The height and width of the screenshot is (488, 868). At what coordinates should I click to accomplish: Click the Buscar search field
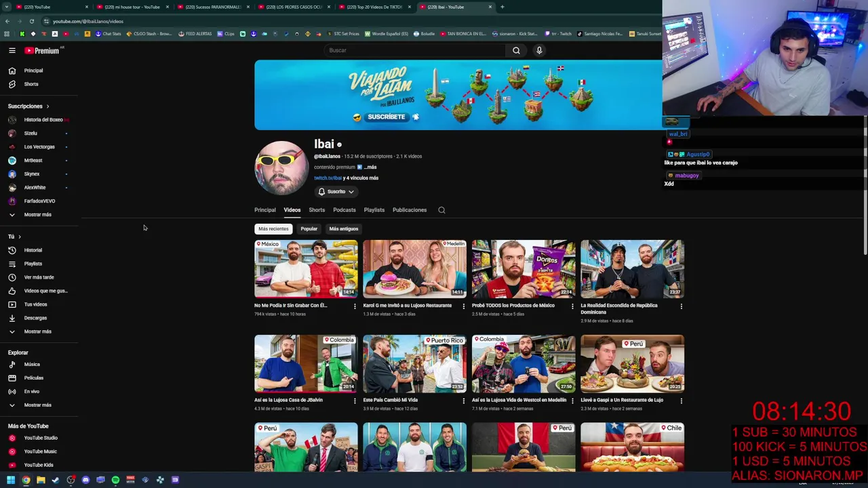point(415,50)
